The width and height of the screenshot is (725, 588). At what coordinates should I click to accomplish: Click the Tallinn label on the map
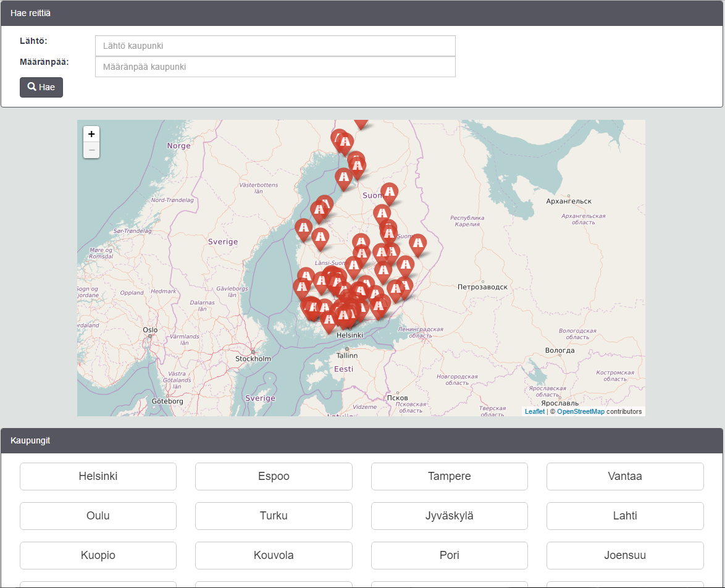pos(347,355)
